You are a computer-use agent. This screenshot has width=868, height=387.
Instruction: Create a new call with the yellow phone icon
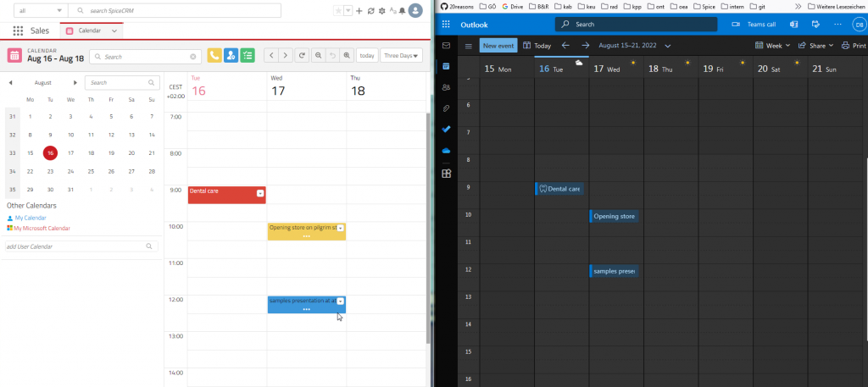[214, 55]
